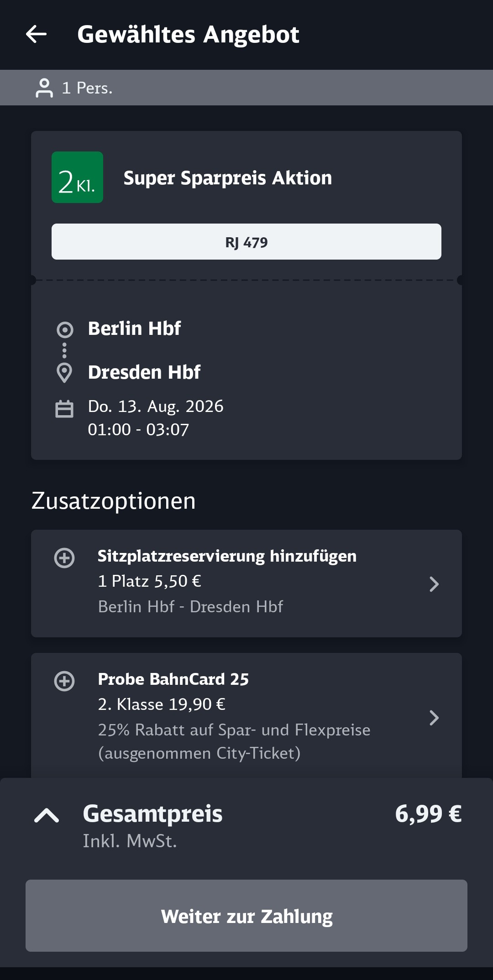Viewport: 493px width, 980px height.
Task: Open the RJ 479 train details
Action: [246, 242]
